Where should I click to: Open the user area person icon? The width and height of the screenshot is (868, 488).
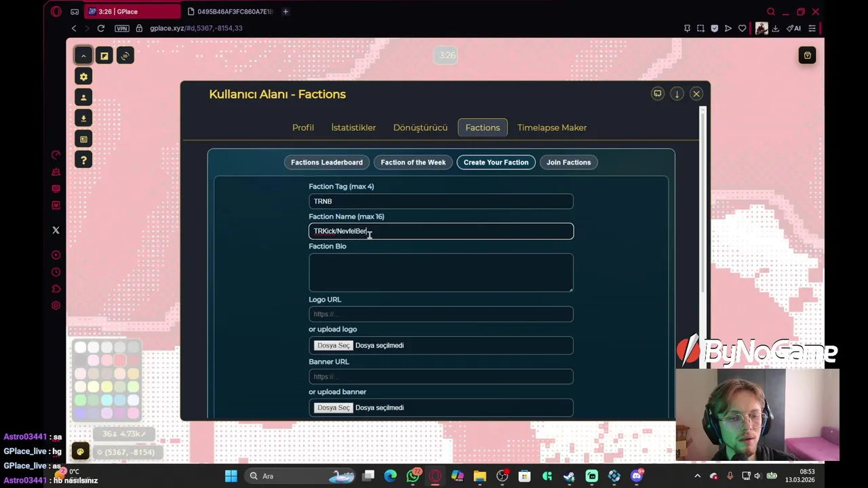point(83,98)
